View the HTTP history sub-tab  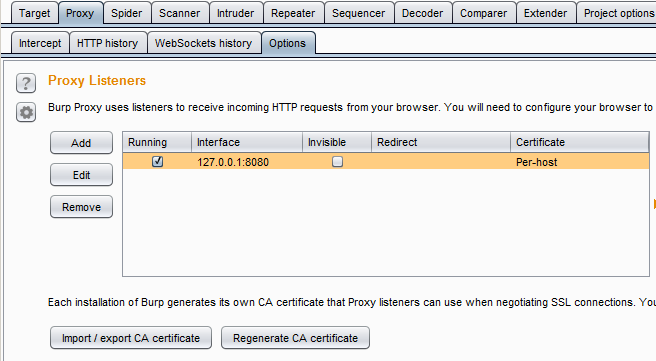click(x=108, y=43)
